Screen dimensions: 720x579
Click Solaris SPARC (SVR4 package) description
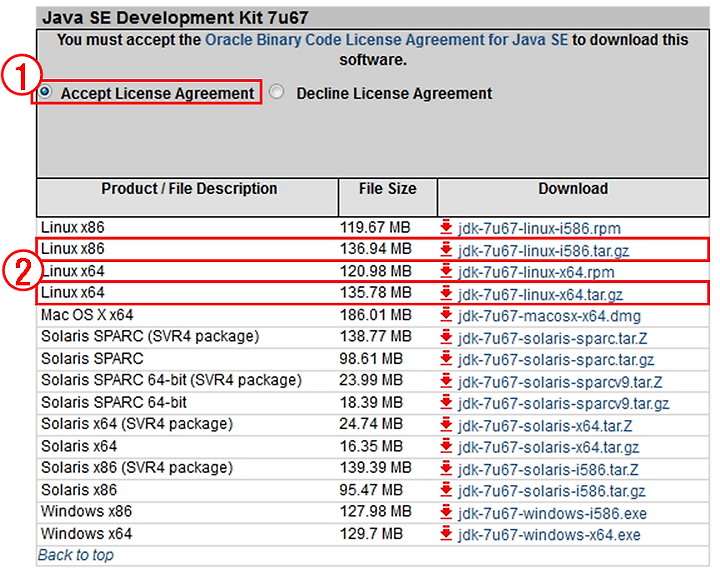point(150,337)
